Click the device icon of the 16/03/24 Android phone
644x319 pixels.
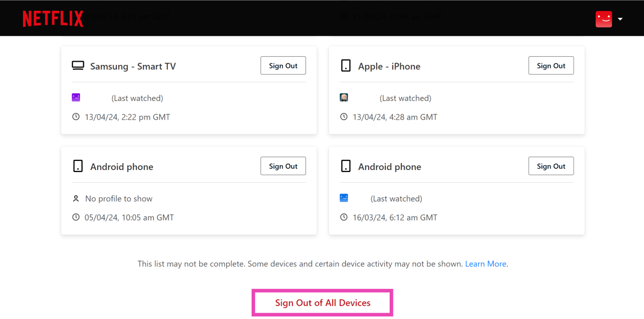pyautogui.click(x=346, y=166)
